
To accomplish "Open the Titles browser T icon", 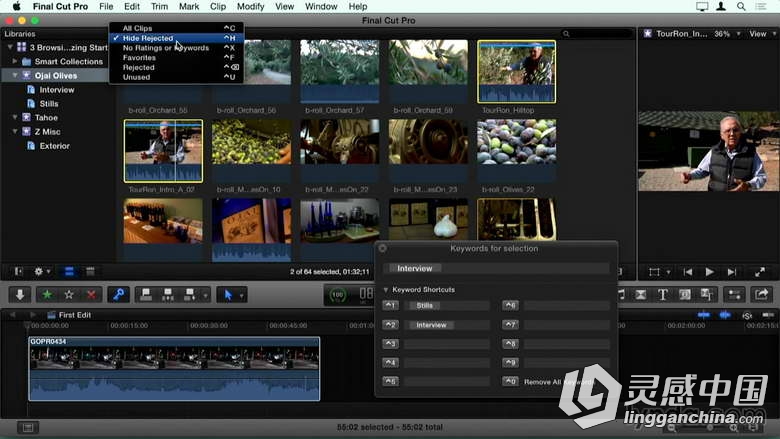I will [x=663, y=295].
